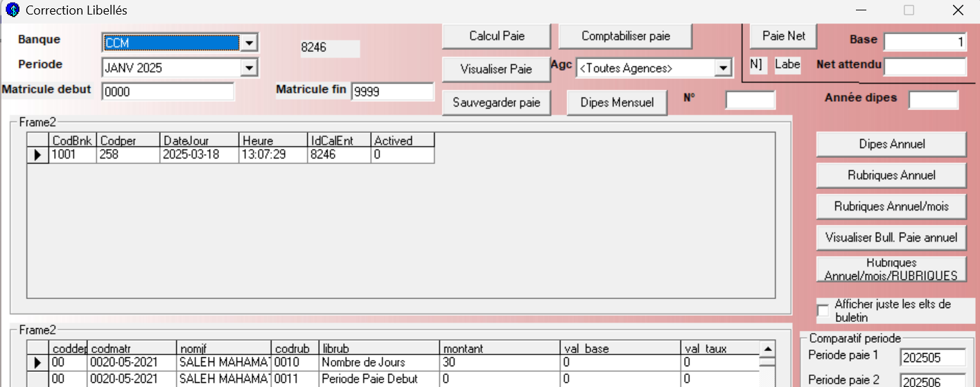Select the row with CodBnk 1001
980x387 pixels.
coord(72,155)
